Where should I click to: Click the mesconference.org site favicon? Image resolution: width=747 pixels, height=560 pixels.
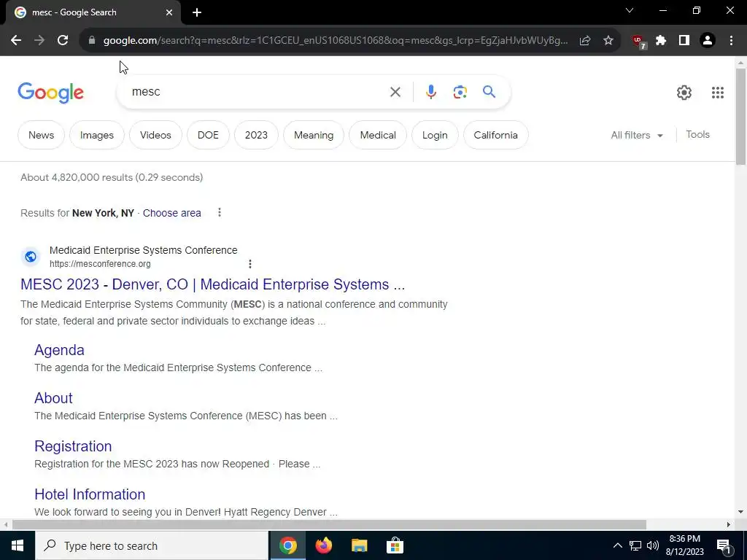click(x=31, y=257)
